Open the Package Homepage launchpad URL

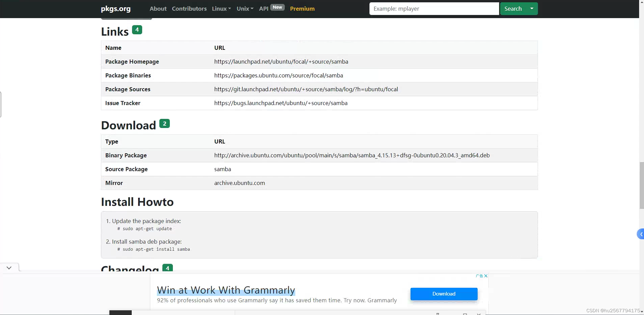point(281,62)
